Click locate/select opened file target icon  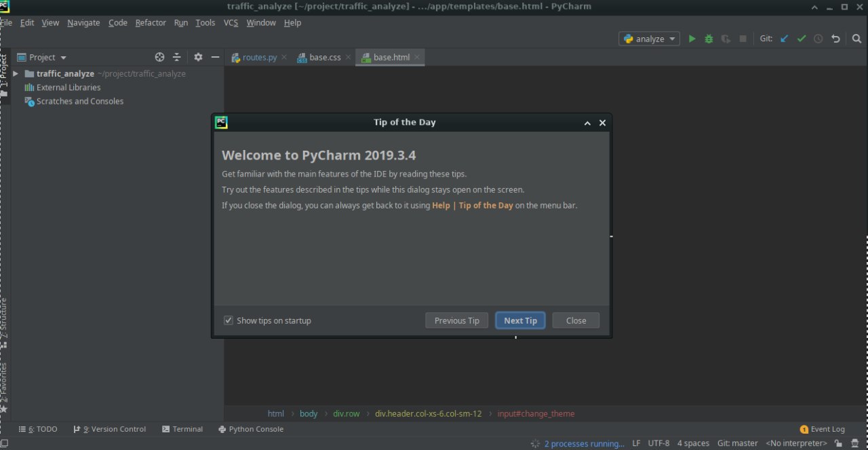(x=159, y=58)
